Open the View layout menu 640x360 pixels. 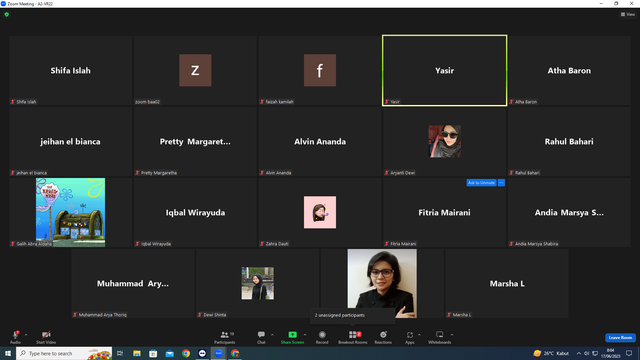[x=628, y=14]
